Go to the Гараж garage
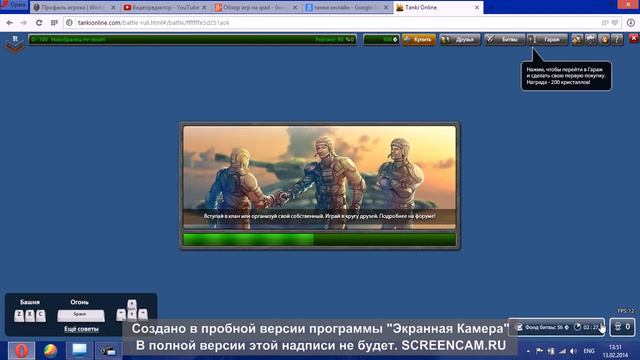The image size is (640, 360). [547, 40]
